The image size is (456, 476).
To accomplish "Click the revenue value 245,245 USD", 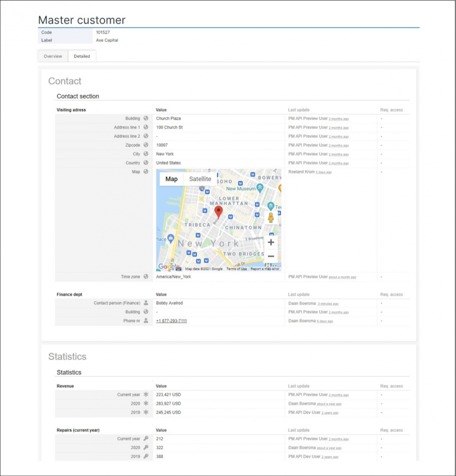I will tap(168, 412).
